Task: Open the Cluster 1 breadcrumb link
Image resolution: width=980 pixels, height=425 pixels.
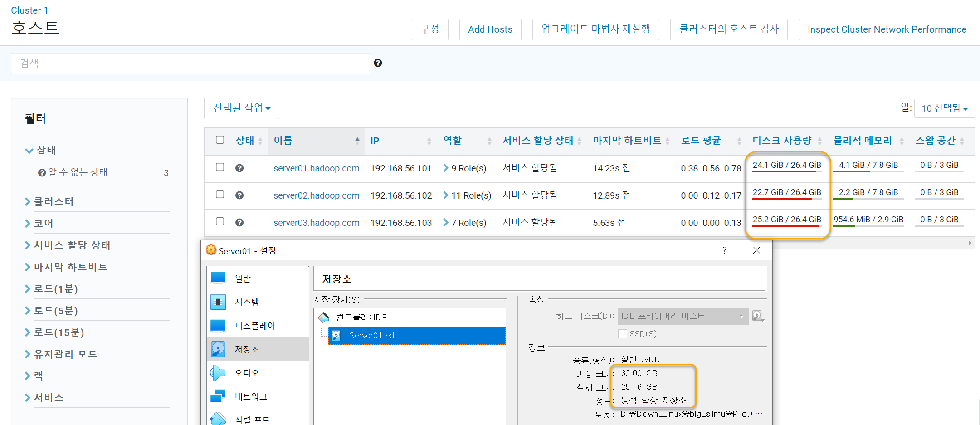Action: coord(29,10)
